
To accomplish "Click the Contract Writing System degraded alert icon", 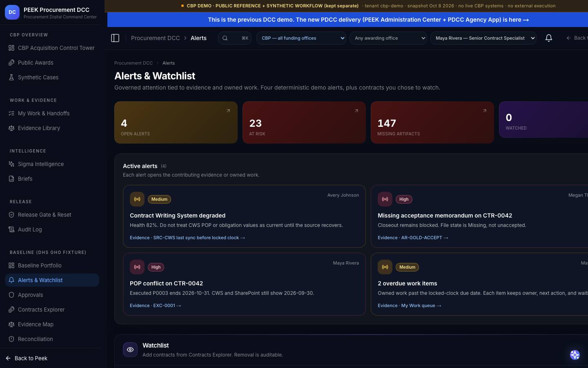I will pos(137,199).
